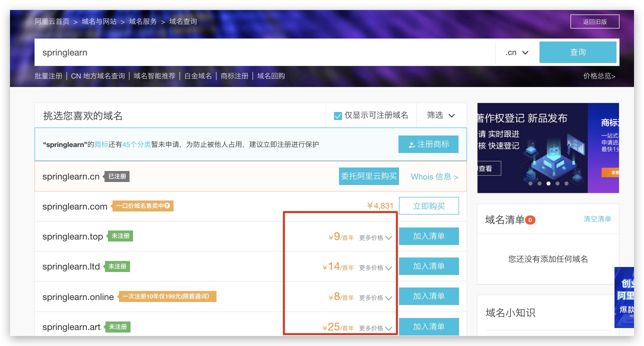Click question mark icon on springlearn.com badge
Viewport: 644px width, 346px height.
167,206
